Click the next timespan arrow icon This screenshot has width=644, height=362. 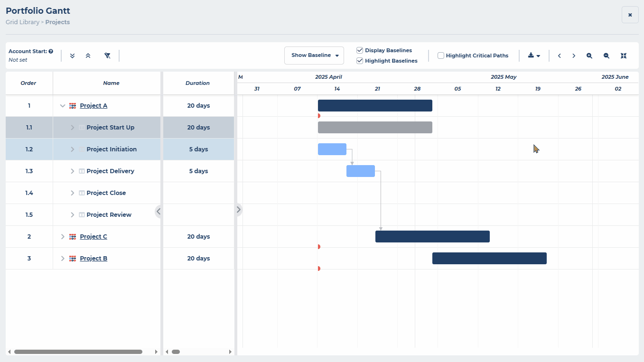[x=574, y=56]
